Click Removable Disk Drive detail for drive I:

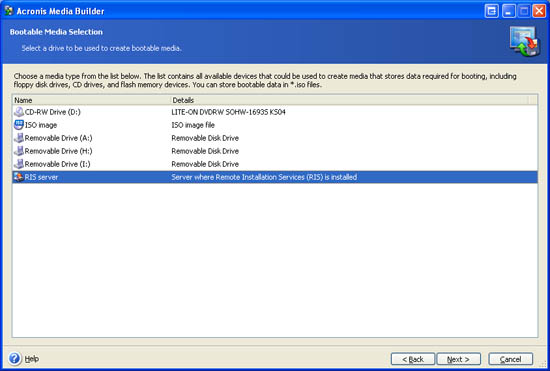(x=205, y=164)
